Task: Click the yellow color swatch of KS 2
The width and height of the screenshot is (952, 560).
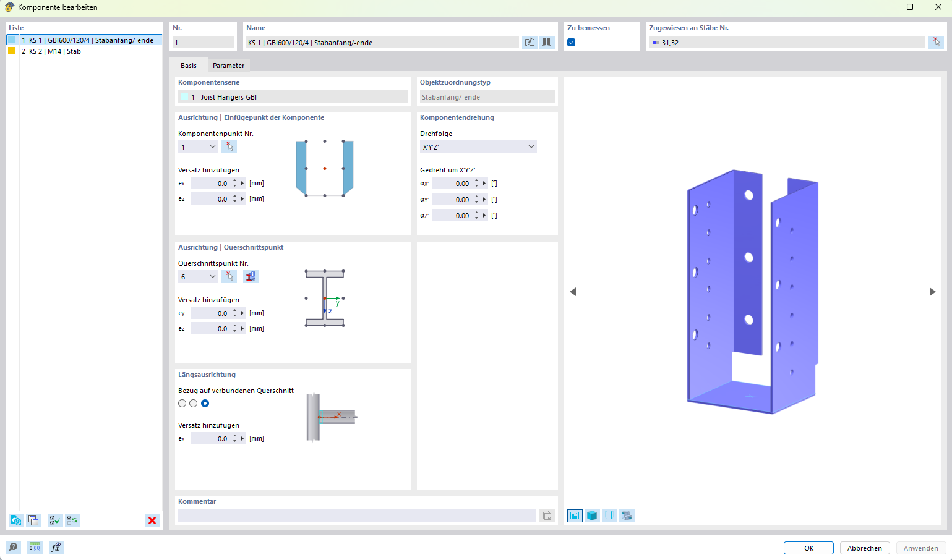Action: click(x=11, y=51)
